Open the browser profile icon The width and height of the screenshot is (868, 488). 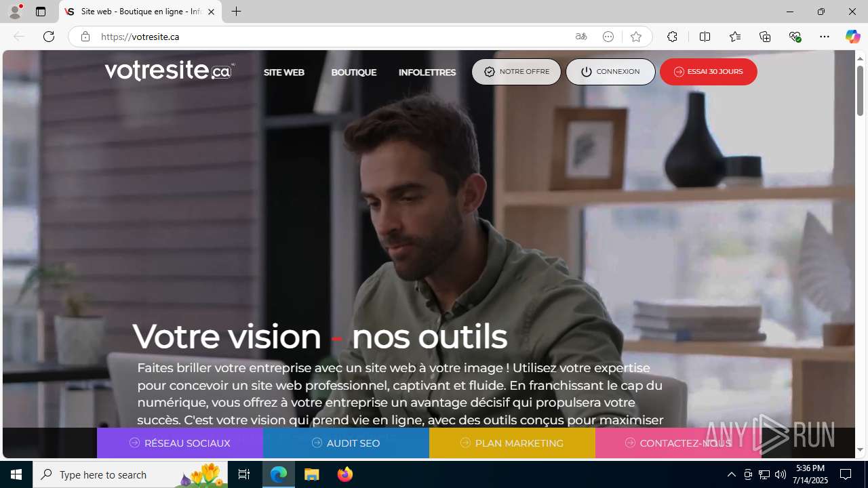pyautogui.click(x=15, y=12)
